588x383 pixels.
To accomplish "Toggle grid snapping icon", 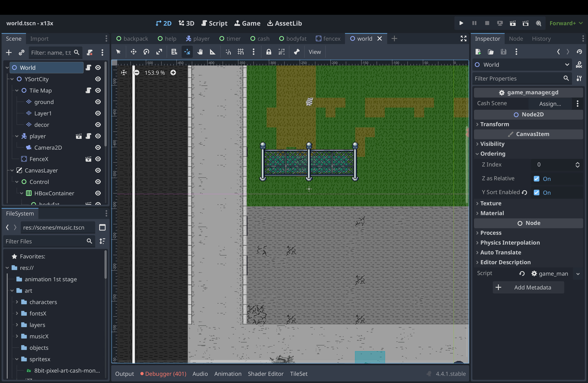I will [x=241, y=52].
